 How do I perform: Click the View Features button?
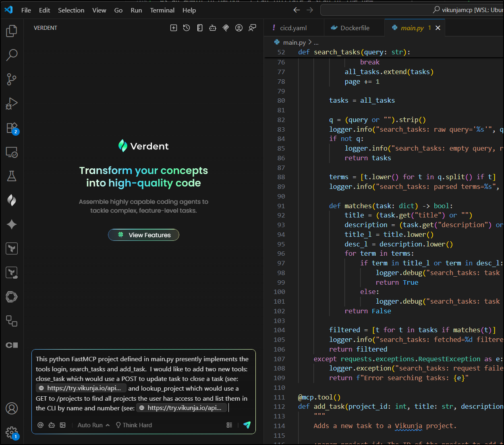tap(143, 235)
